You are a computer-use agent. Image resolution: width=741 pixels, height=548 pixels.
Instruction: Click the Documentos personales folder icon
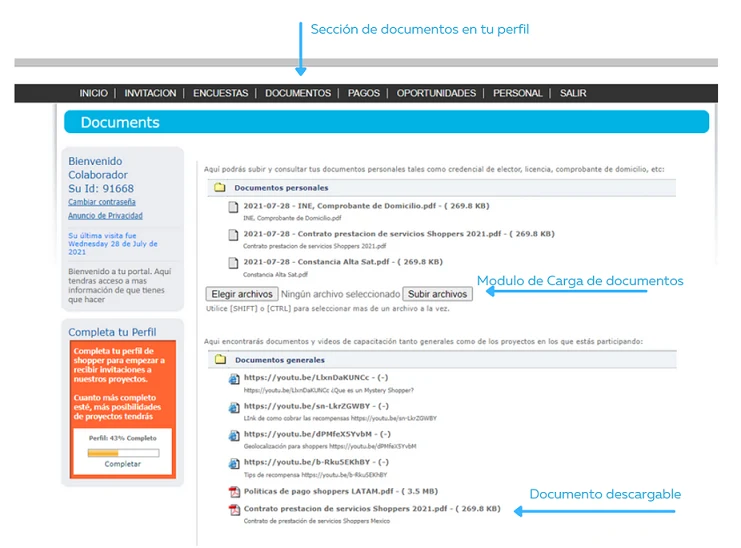pyautogui.click(x=220, y=188)
